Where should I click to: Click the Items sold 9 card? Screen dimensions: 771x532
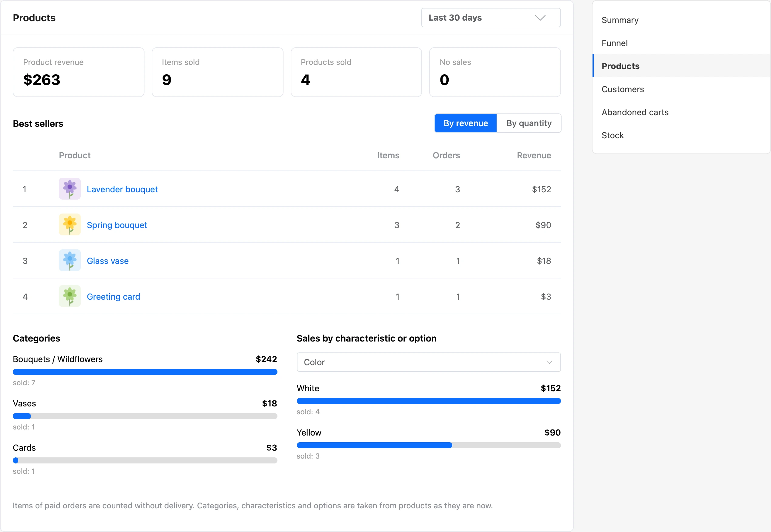pyautogui.click(x=218, y=72)
